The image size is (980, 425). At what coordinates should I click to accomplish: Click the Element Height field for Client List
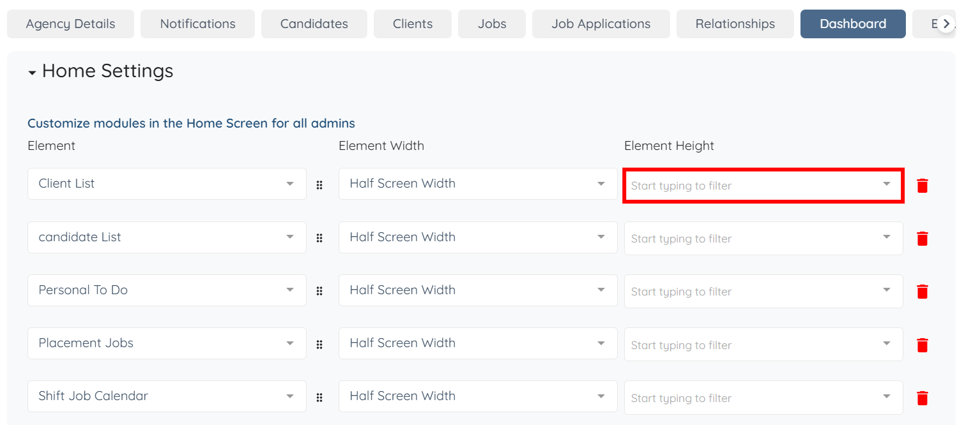[754, 186]
